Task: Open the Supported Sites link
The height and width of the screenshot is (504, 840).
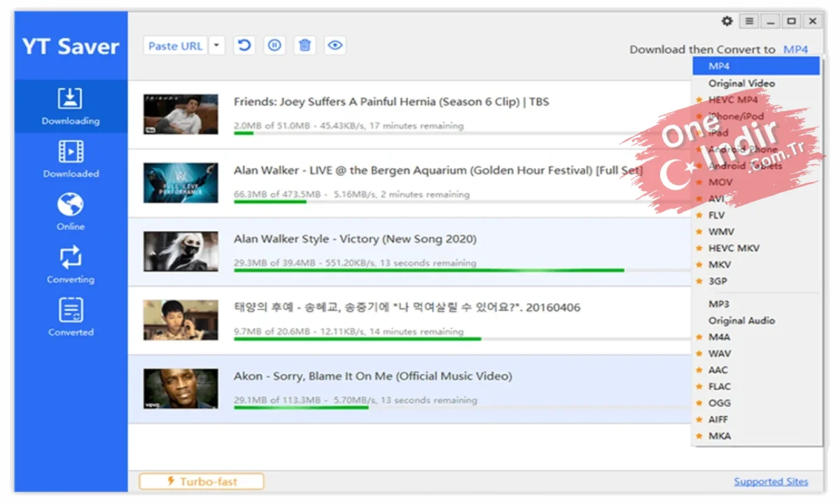Action: click(771, 482)
